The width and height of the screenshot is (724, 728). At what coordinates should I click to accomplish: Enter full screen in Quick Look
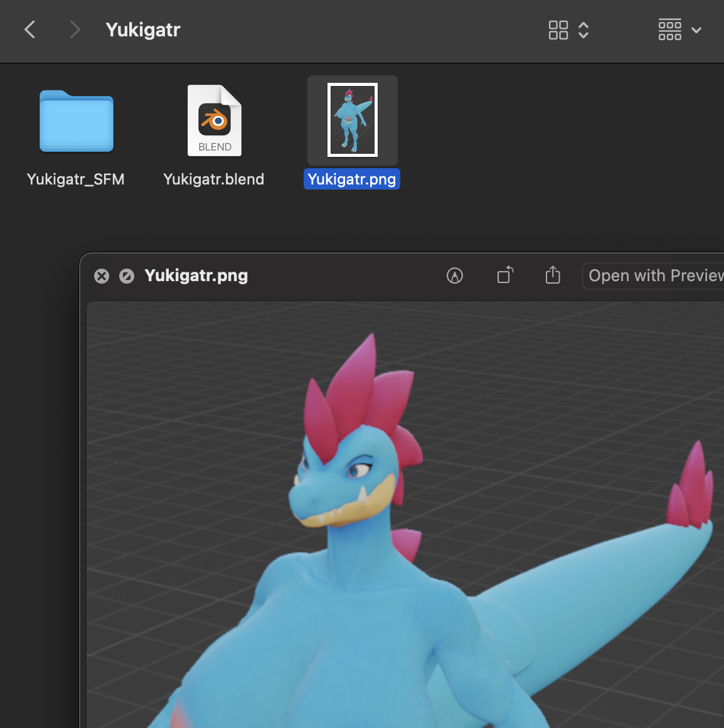click(x=127, y=276)
